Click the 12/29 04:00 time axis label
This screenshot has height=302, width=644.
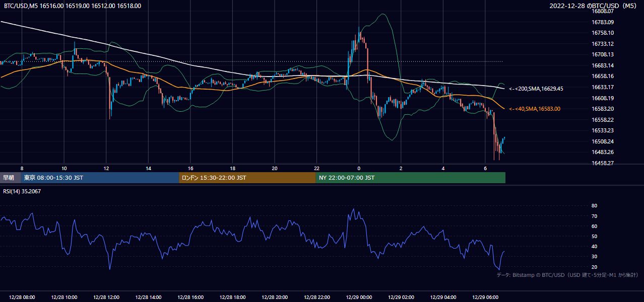pos(443,297)
